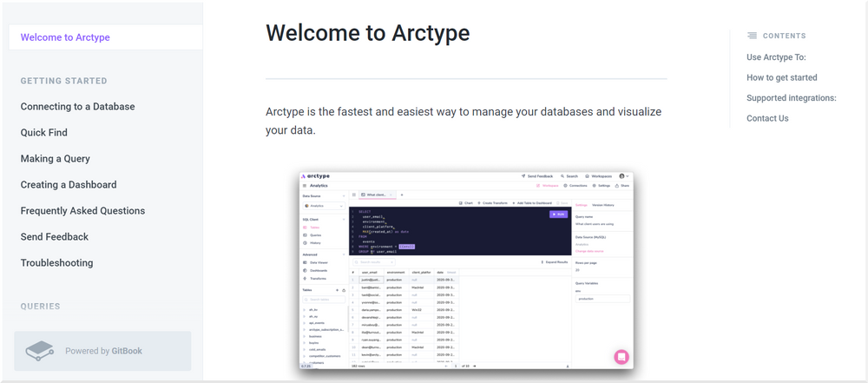This screenshot has width=868, height=383.
Task: Jump to How to get started section
Action: (782, 77)
